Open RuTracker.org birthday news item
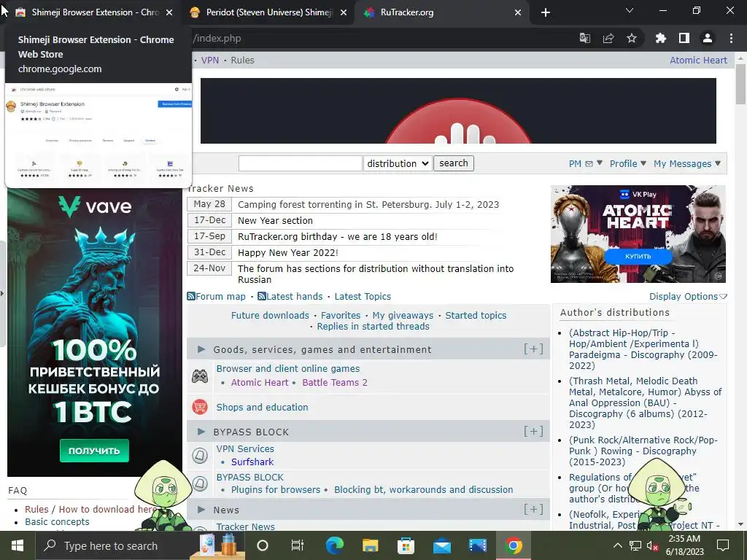The image size is (747, 560). tap(337, 237)
